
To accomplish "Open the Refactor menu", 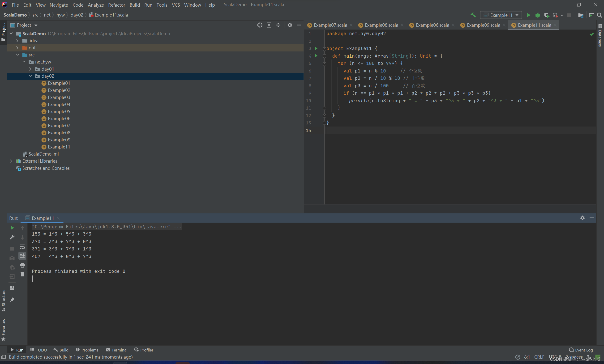I will [116, 5].
